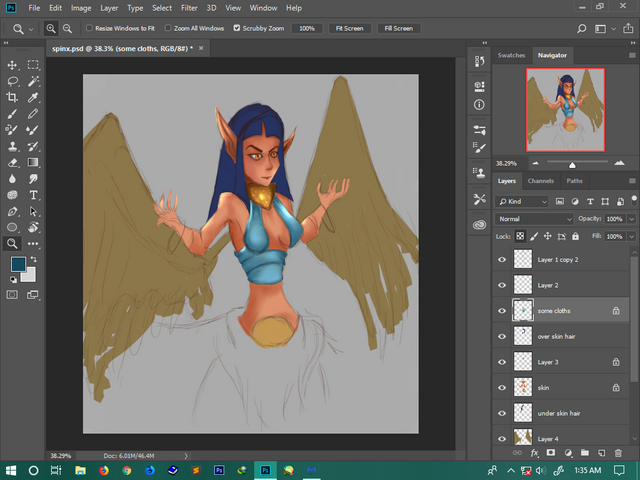Hide the Layer 2 layer
Viewport: 640px width, 480px height.
502,285
